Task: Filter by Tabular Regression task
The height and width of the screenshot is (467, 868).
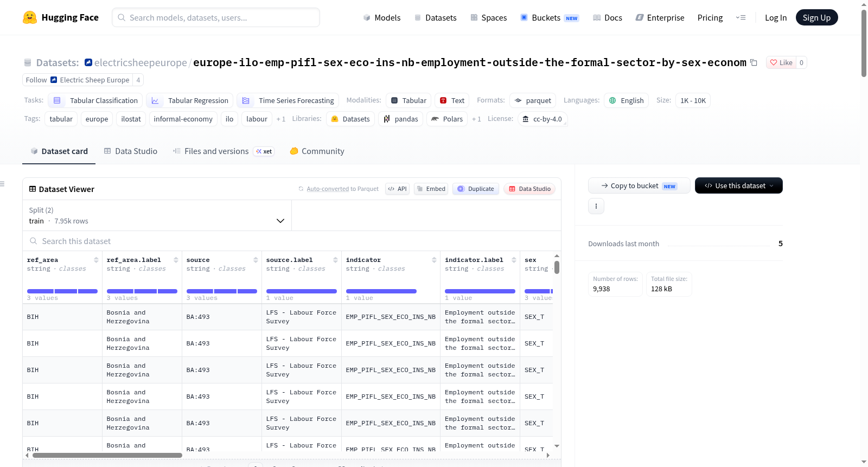Action: click(x=190, y=100)
